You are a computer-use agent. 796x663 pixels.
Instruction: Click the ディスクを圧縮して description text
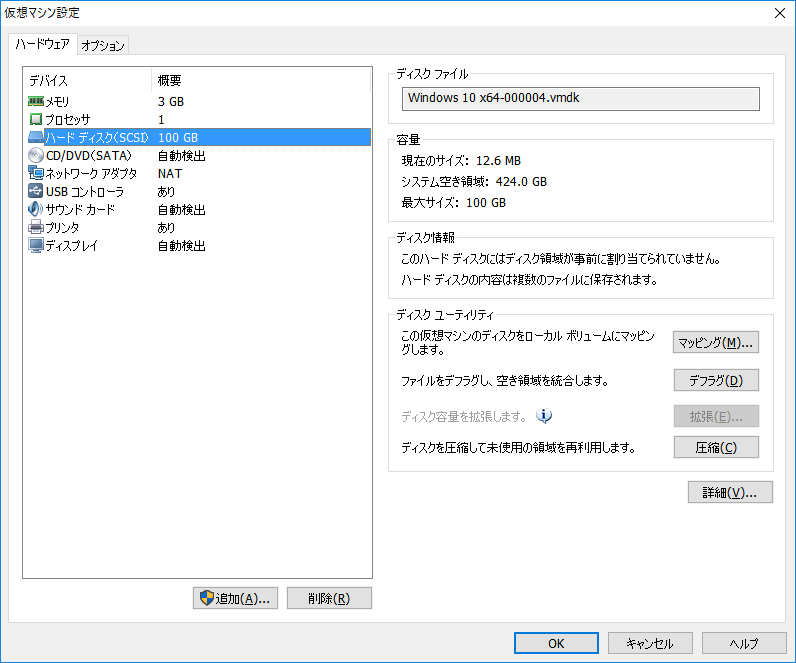[x=518, y=448]
